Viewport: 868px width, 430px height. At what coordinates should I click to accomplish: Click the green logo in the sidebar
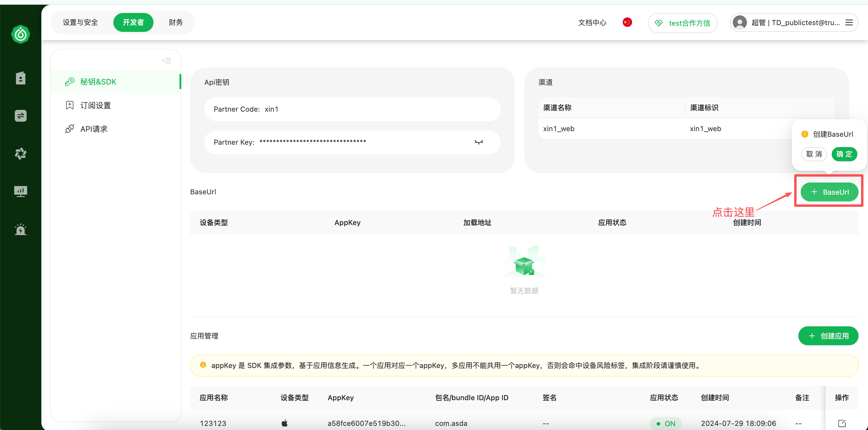point(21,34)
